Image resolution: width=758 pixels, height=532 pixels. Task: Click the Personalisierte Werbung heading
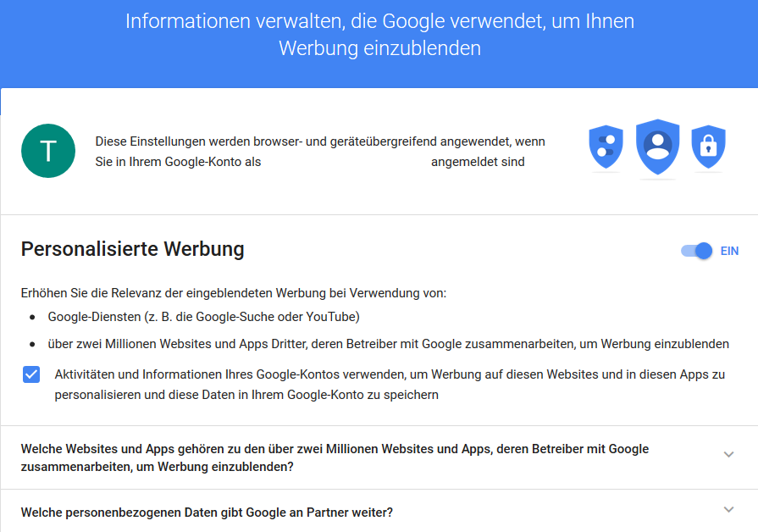click(x=132, y=249)
